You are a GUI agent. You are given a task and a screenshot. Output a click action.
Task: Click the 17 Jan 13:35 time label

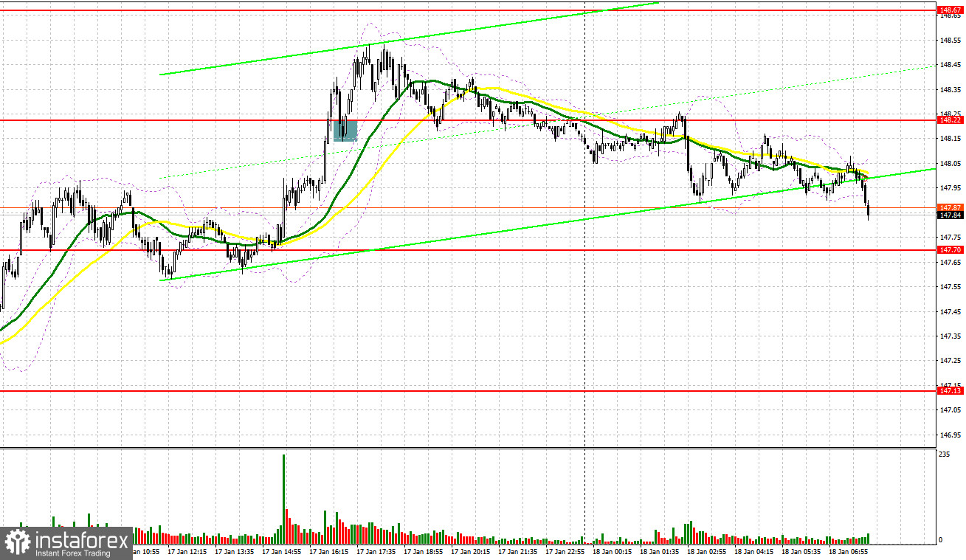pyautogui.click(x=235, y=551)
